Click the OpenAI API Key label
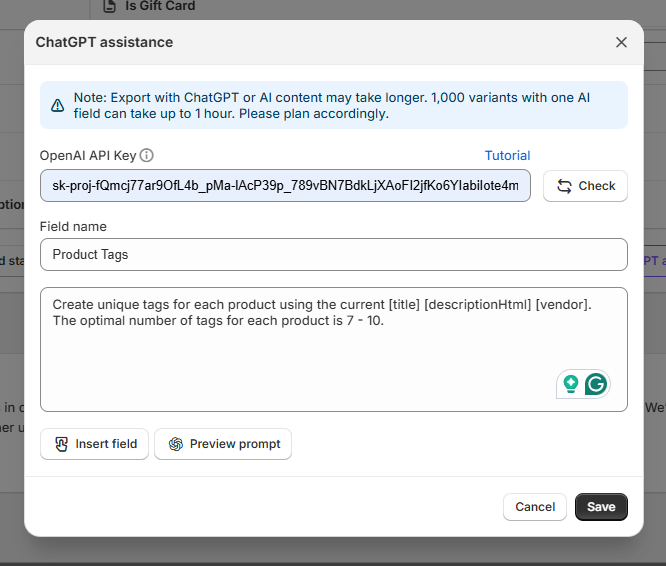The width and height of the screenshot is (666, 566). 88,155
